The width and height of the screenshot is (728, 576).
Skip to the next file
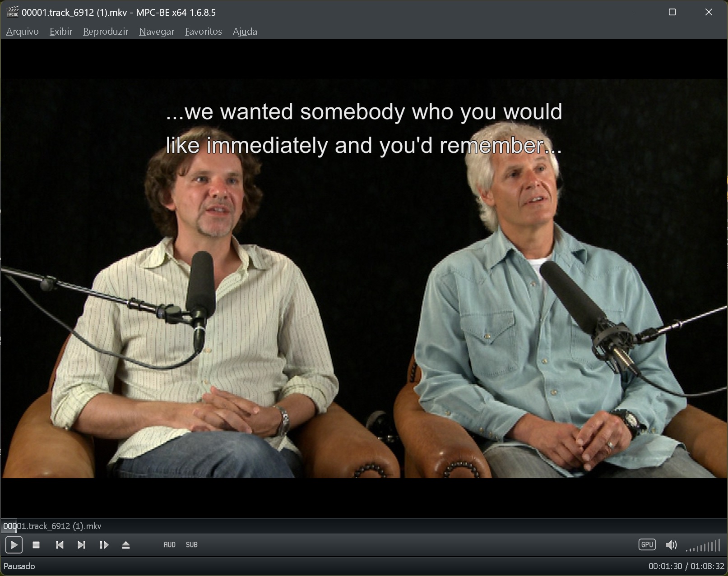click(x=81, y=545)
